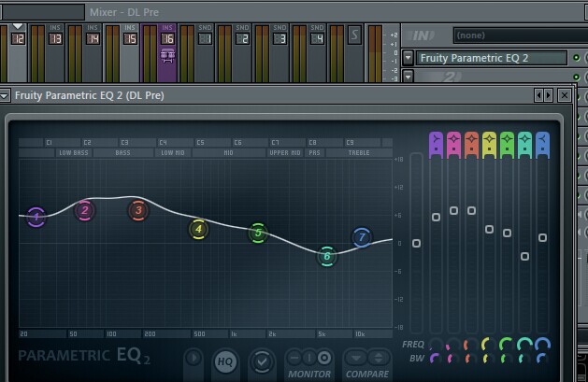Toggle HQ high quality mode

pyautogui.click(x=225, y=361)
